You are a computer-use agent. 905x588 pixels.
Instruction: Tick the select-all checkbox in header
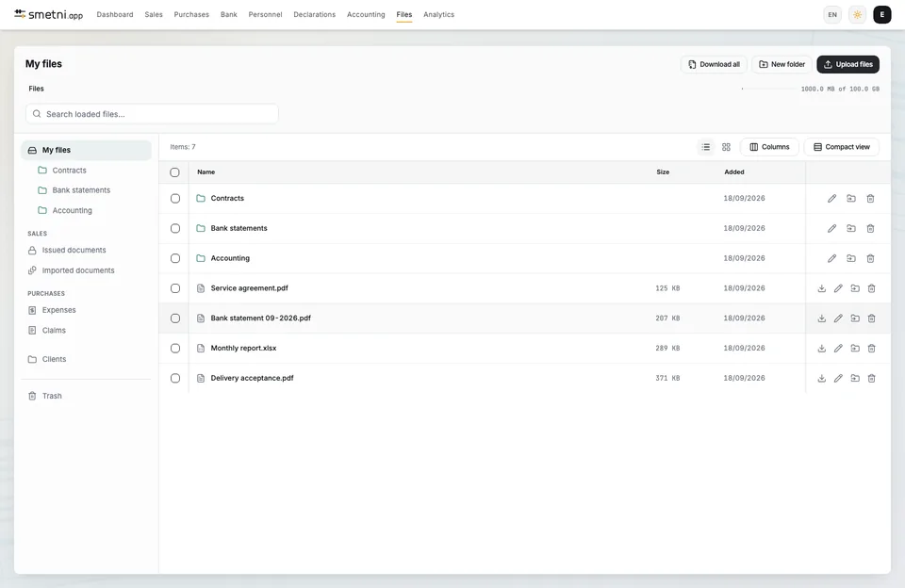[x=175, y=172]
